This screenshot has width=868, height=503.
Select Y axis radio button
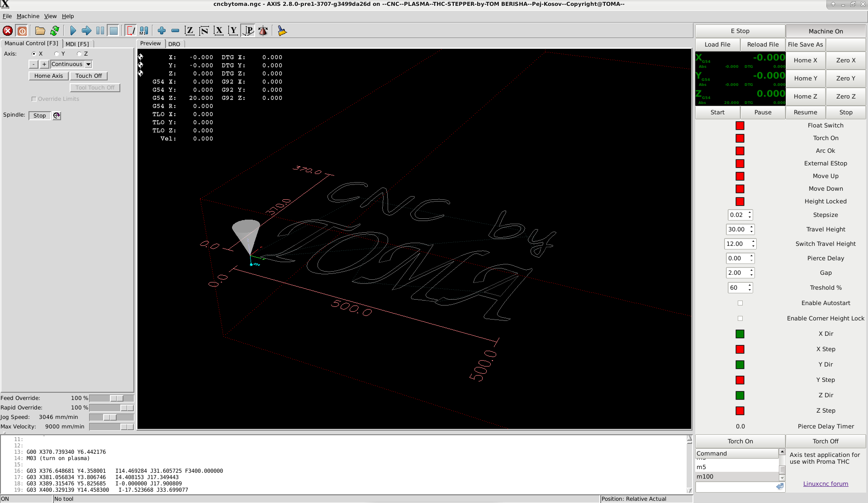pos(57,54)
